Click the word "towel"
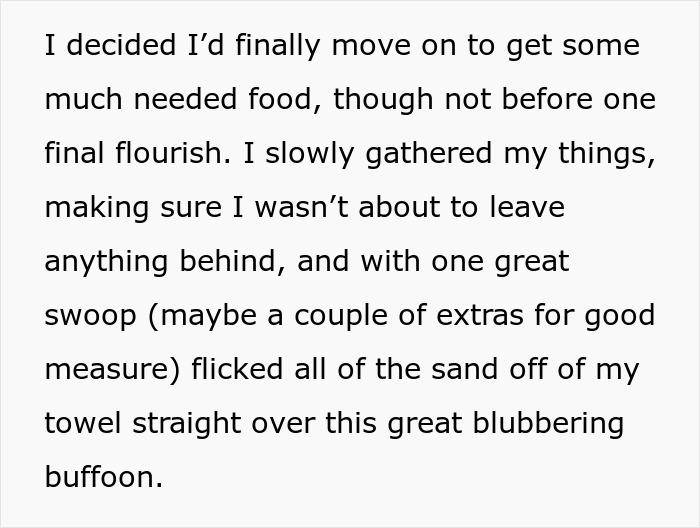The width and height of the screenshot is (700, 528). 80,424
